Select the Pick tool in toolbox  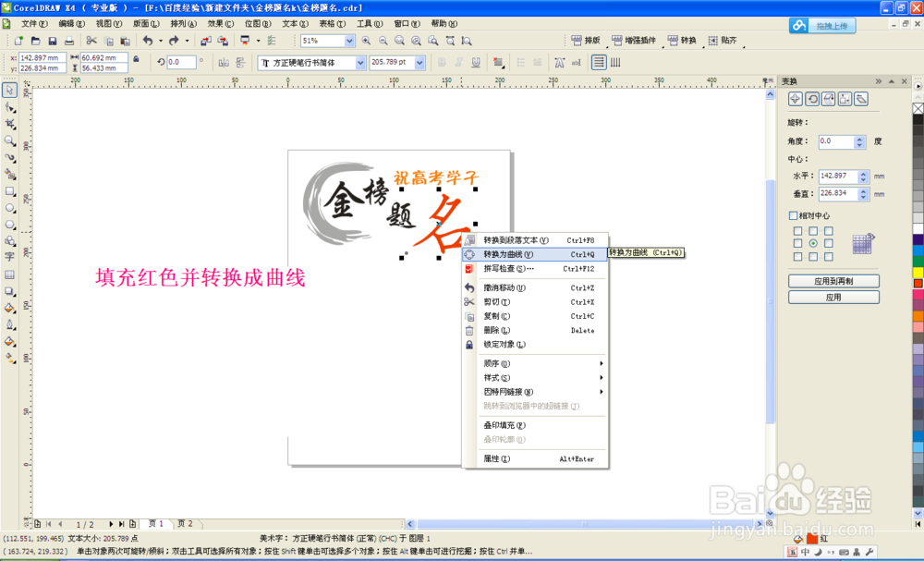[10, 91]
